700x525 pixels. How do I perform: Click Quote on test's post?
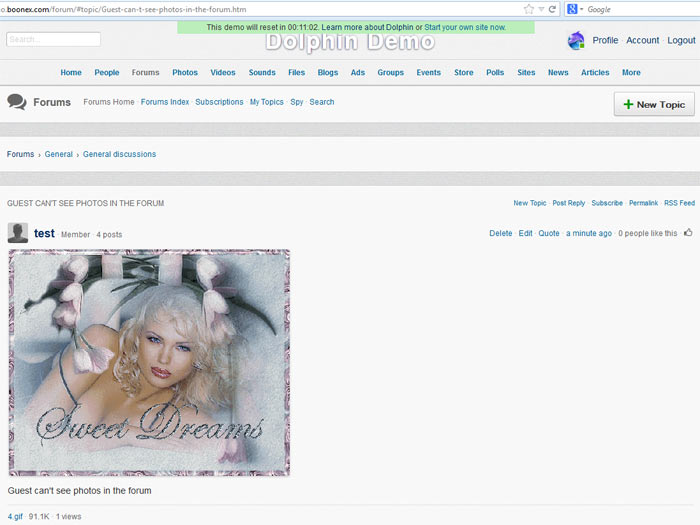coord(549,233)
